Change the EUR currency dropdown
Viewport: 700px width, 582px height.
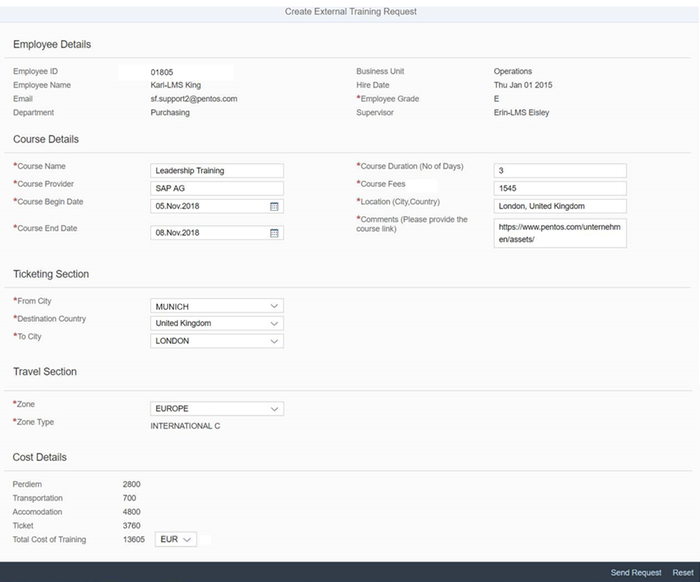coord(175,540)
